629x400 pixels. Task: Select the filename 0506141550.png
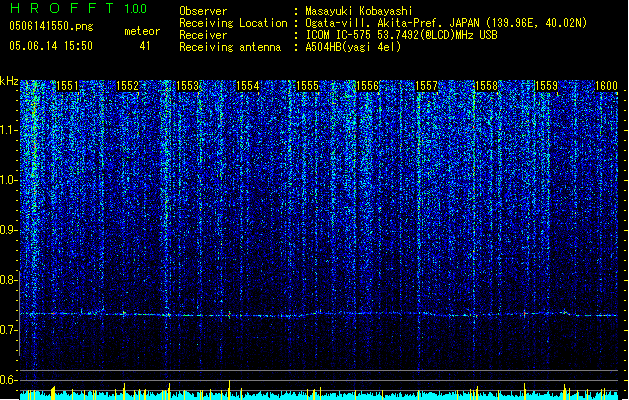[x=51, y=26]
